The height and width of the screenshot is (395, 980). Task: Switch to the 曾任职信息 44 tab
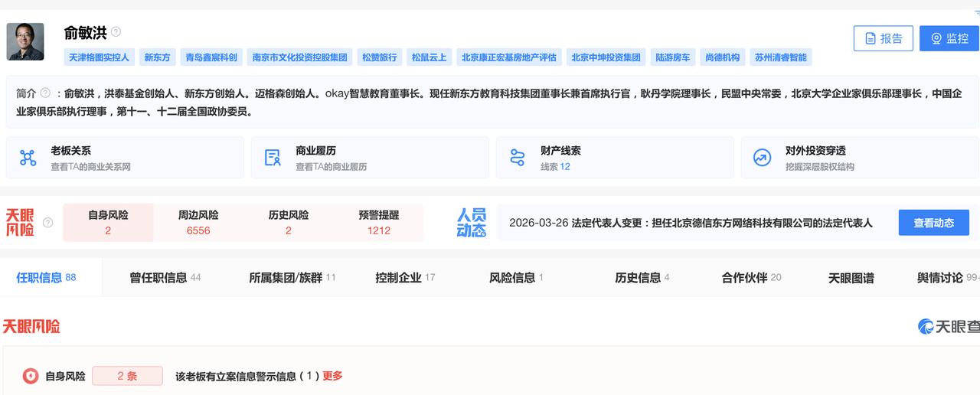click(165, 277)
